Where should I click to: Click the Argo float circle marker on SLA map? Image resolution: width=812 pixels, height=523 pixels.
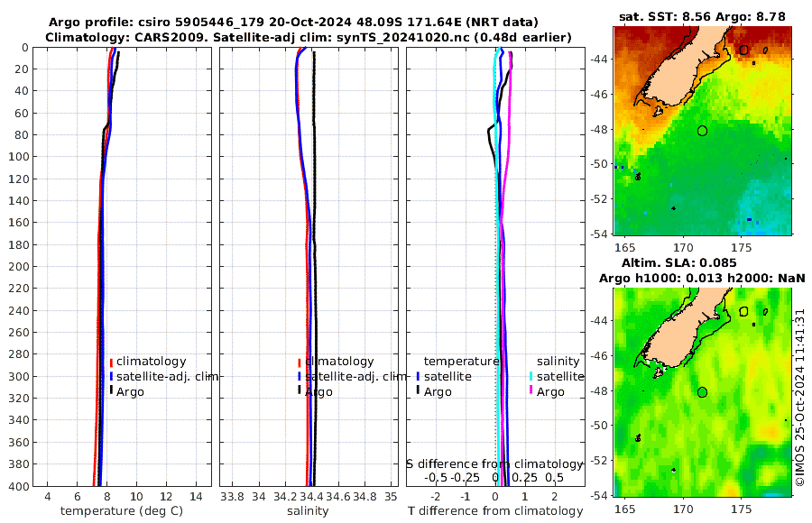point(702,392)
